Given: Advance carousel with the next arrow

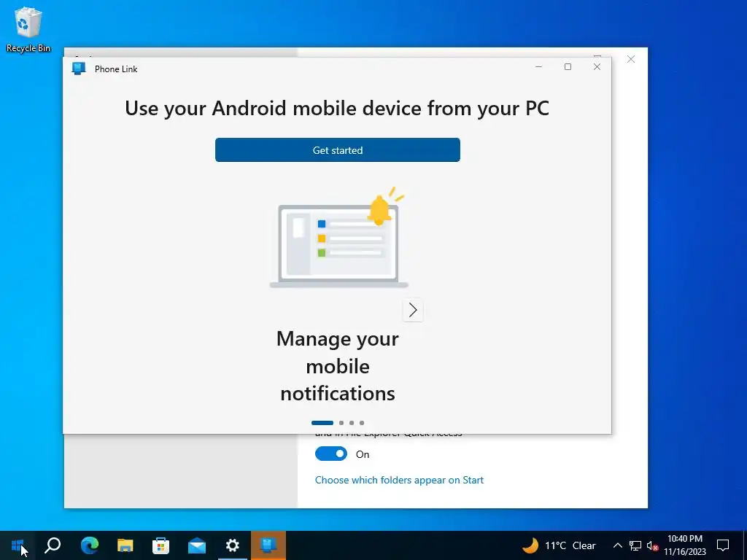Looking at the screenshot, I should click(413, 310).
